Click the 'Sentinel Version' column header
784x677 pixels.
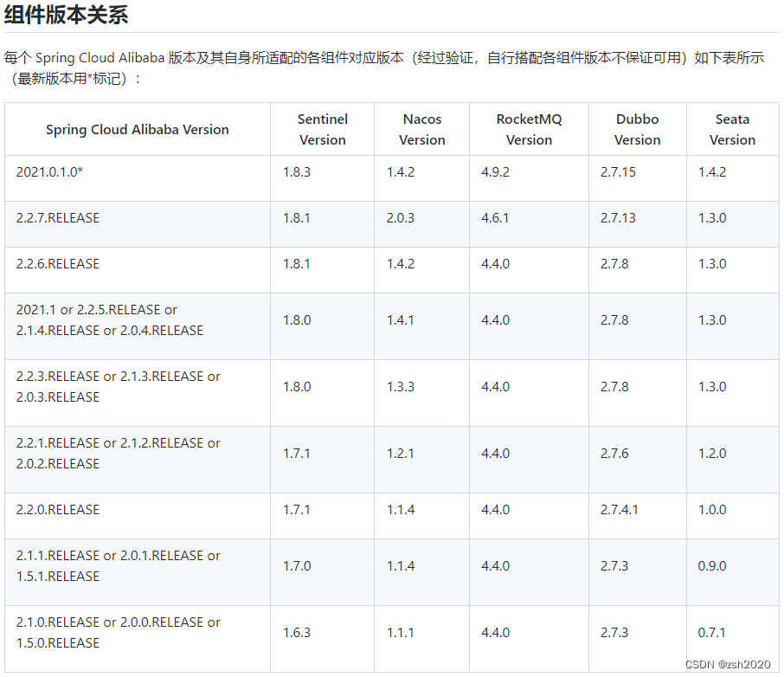(323, 130)
